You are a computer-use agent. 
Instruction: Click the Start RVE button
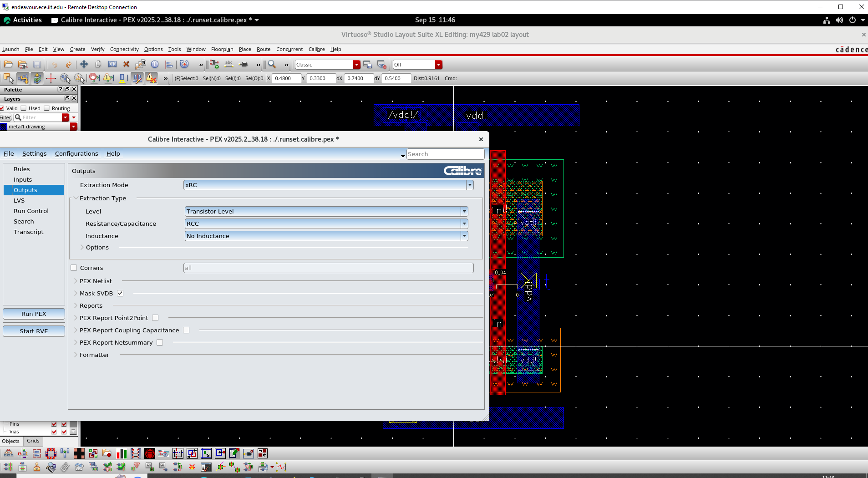(x=34, y=331)
